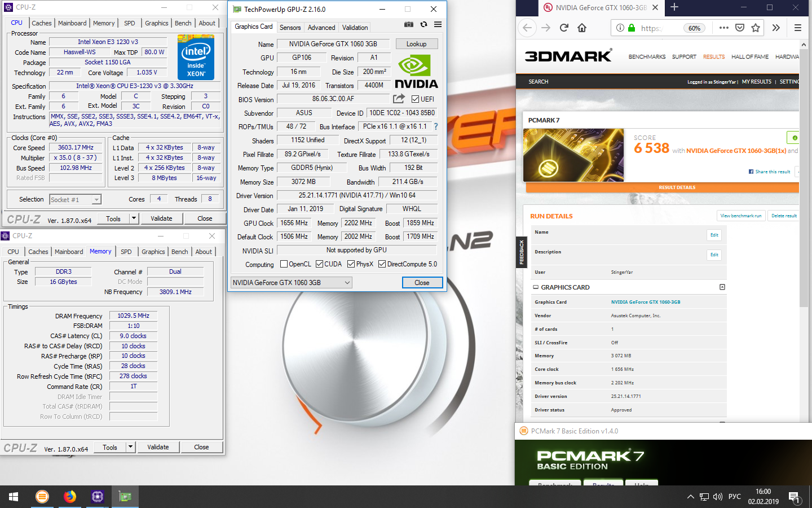Click the Firefox zoom level 60% indicator

694,28
